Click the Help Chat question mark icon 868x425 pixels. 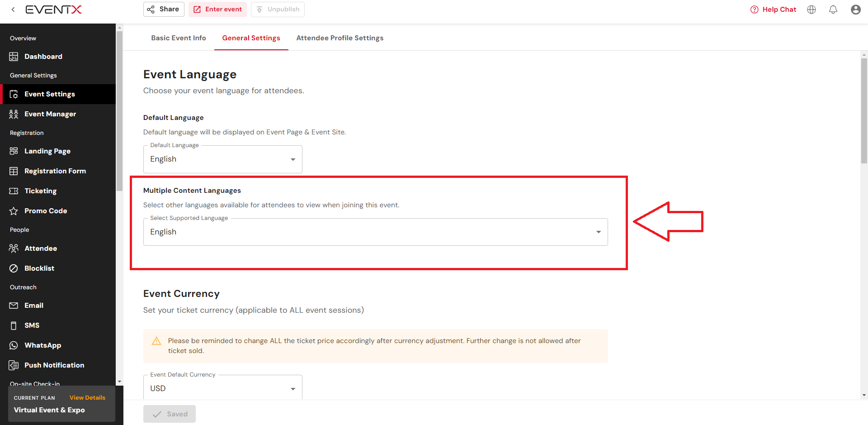point(754,10)
